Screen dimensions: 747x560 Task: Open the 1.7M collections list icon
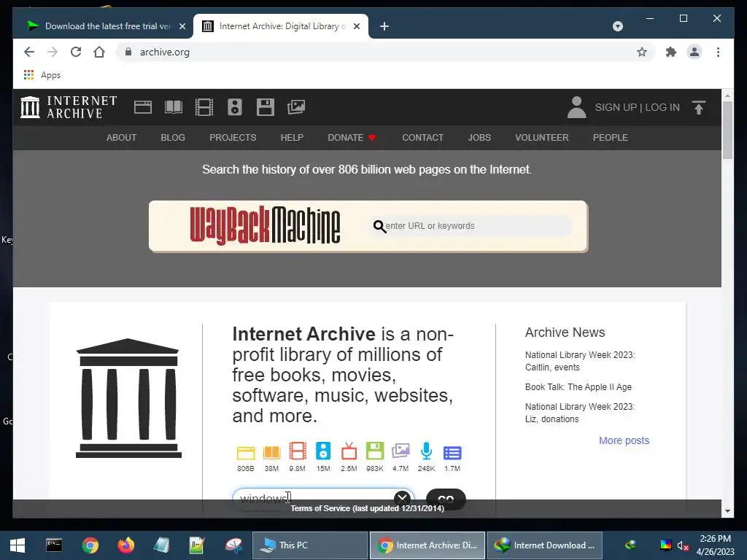coord(452,452)
